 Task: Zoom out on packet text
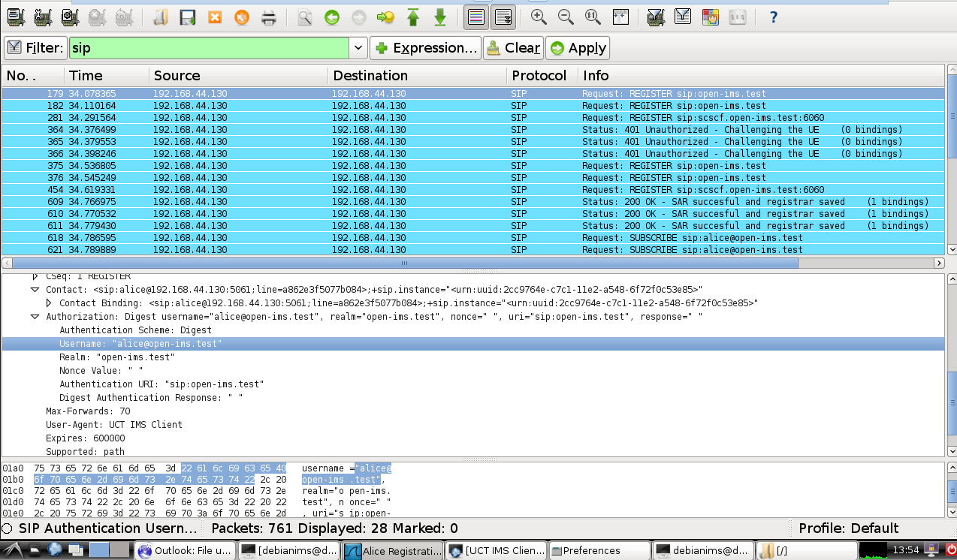[x=566, y=17]
